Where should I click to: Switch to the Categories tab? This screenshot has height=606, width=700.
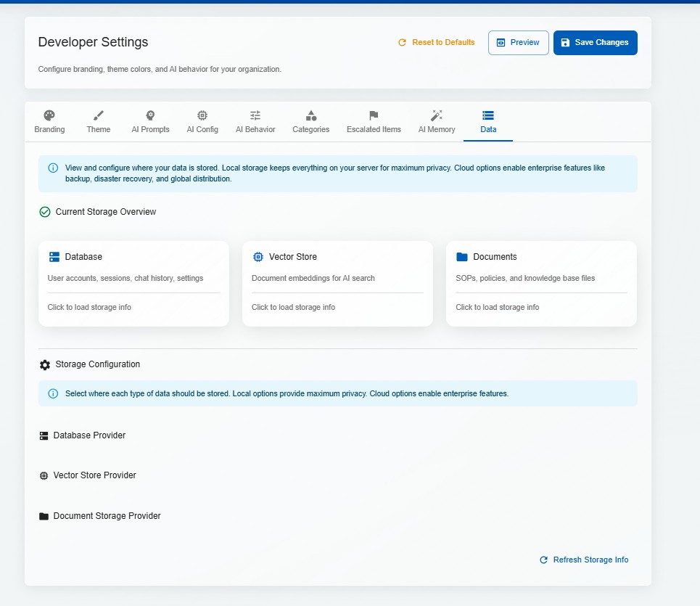tap(310, 120)
